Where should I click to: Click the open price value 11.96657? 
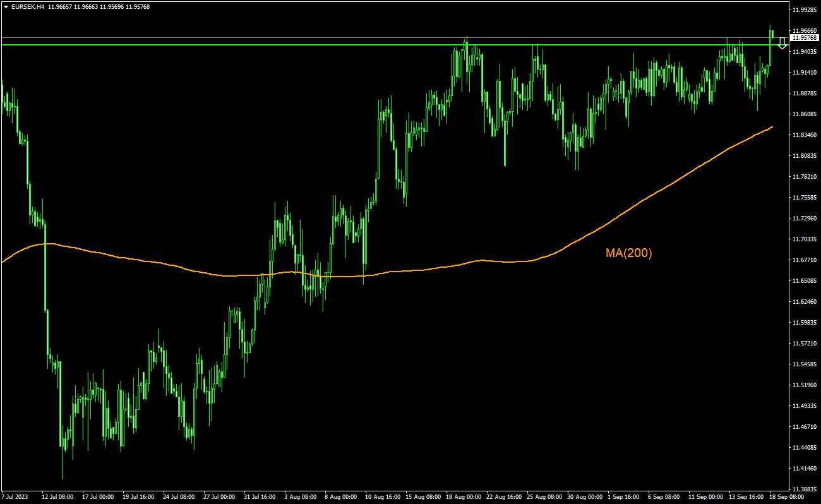click(61, 6)
